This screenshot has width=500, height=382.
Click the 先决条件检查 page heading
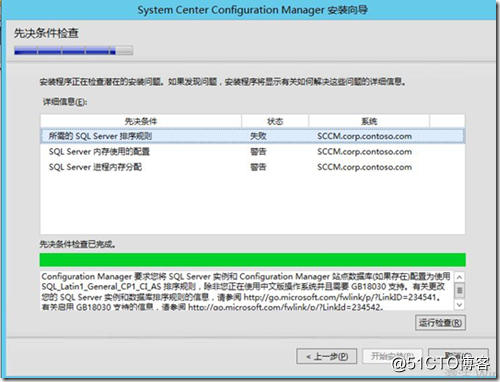46,33
